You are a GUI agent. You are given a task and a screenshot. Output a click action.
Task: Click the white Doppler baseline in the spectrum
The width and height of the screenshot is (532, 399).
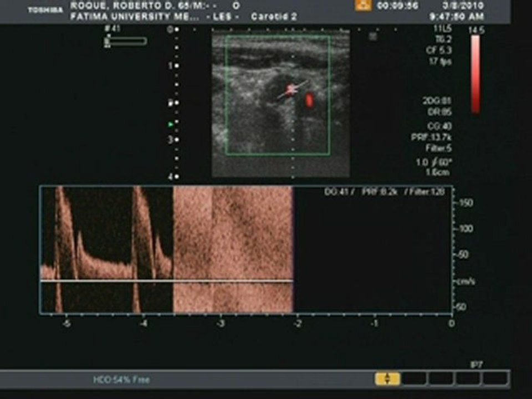click(x=167, y=280)
